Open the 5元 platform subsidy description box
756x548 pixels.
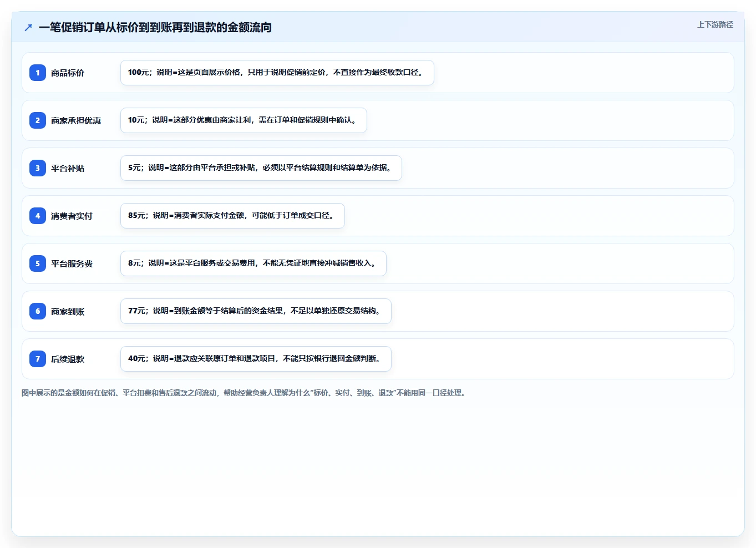tap(261, 168)
